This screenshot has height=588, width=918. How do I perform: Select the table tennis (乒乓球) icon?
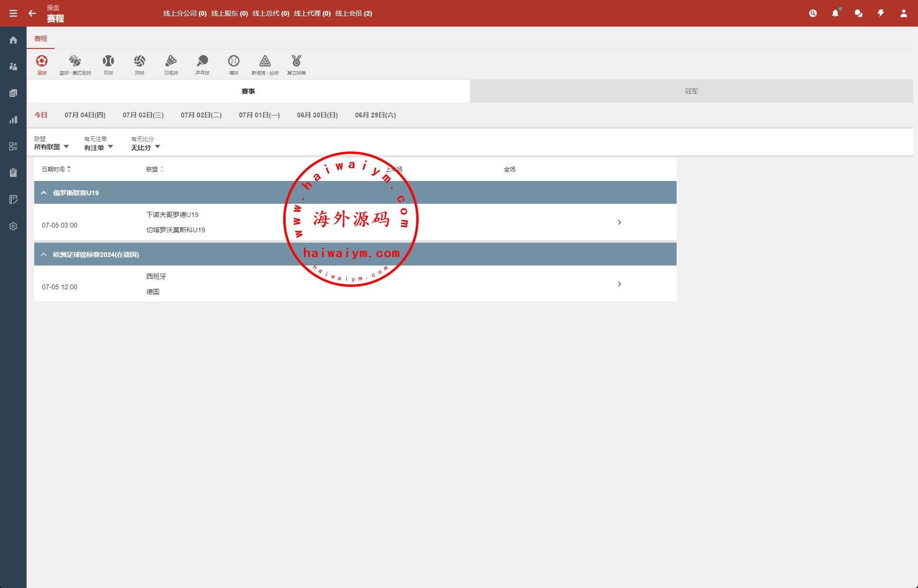(x=202, y=65)
